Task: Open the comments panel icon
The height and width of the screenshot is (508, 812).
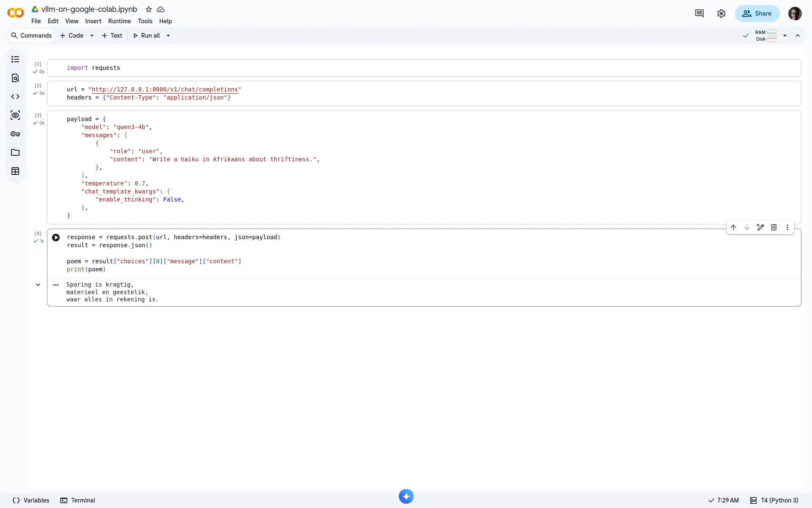Action: pyautogui.click(x=700, y=14)
